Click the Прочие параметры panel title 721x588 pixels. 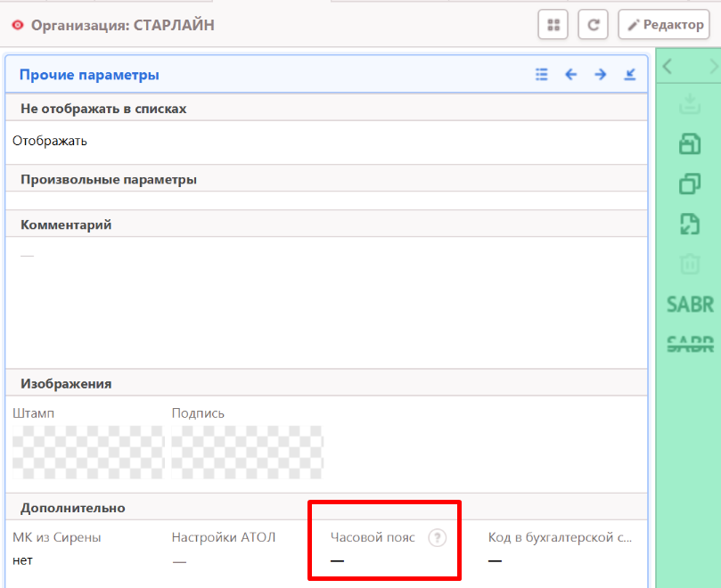89,75
